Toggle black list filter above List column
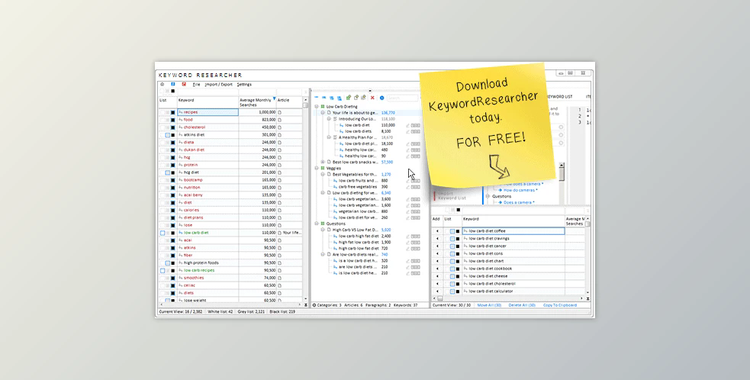 (x=173, y=91)
